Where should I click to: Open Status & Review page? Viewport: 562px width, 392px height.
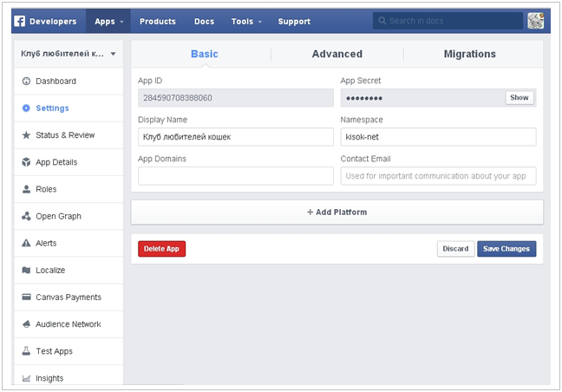point(69,135)
